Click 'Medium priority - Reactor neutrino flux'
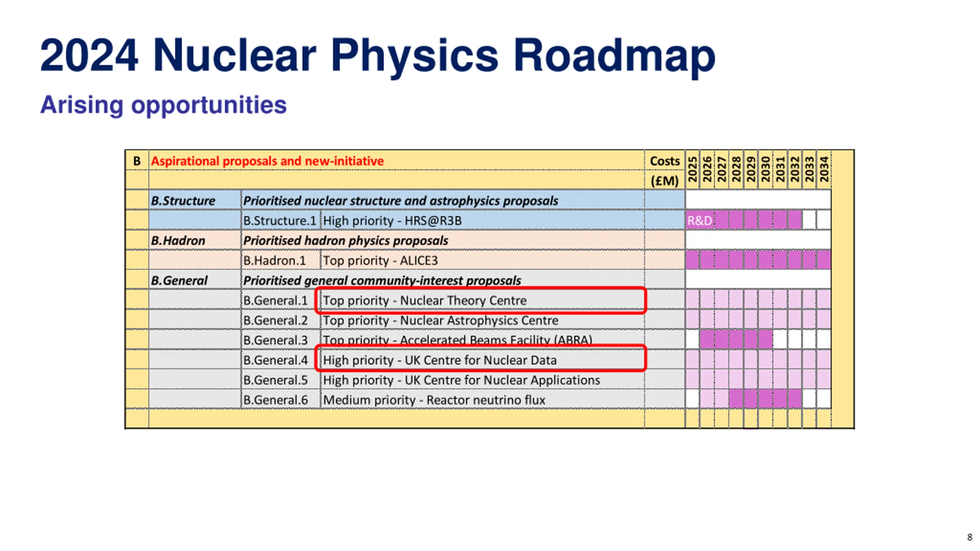The height and width of the screenshot is (551, 980). (x=434, y=400)
